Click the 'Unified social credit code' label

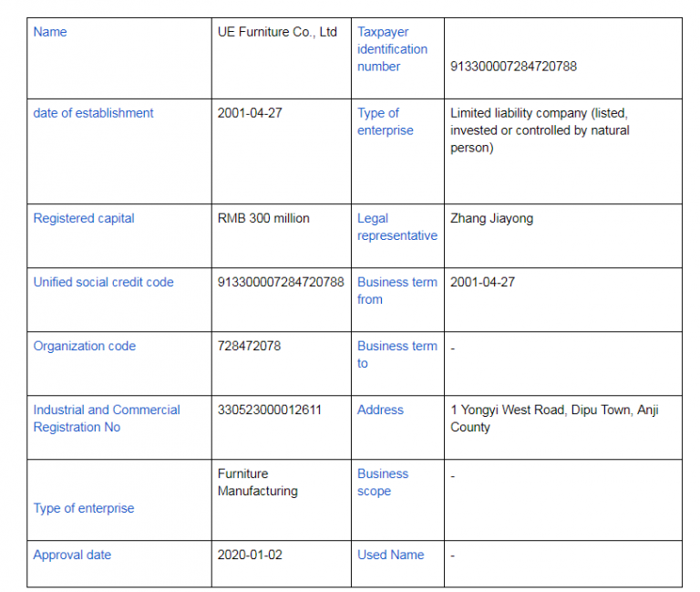(104, 283)
